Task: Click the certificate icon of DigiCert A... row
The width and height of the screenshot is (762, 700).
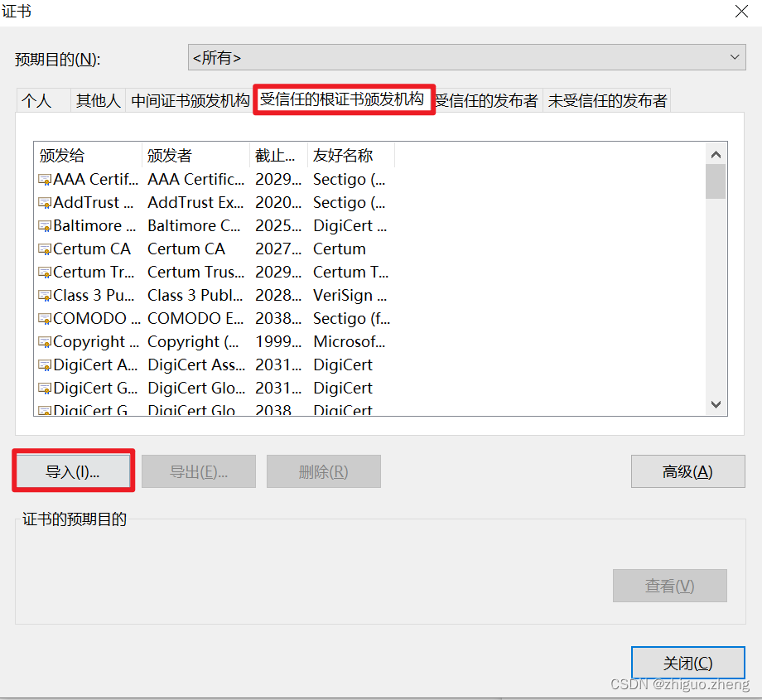Action: pyautogui.click(x=45, y=365)
